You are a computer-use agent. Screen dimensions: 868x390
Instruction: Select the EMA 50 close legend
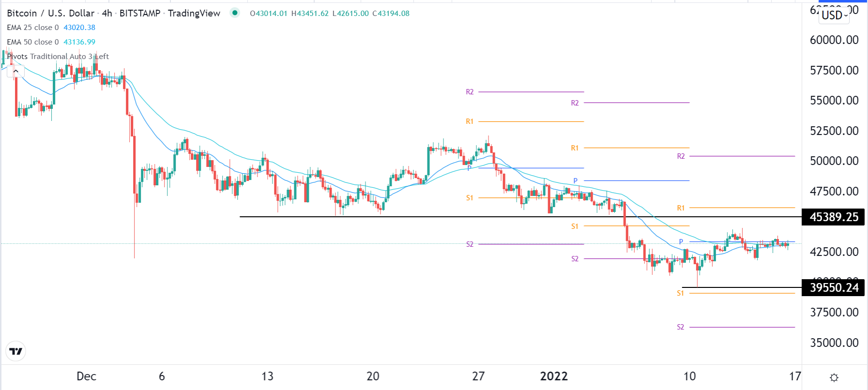[x=32, y=42]
